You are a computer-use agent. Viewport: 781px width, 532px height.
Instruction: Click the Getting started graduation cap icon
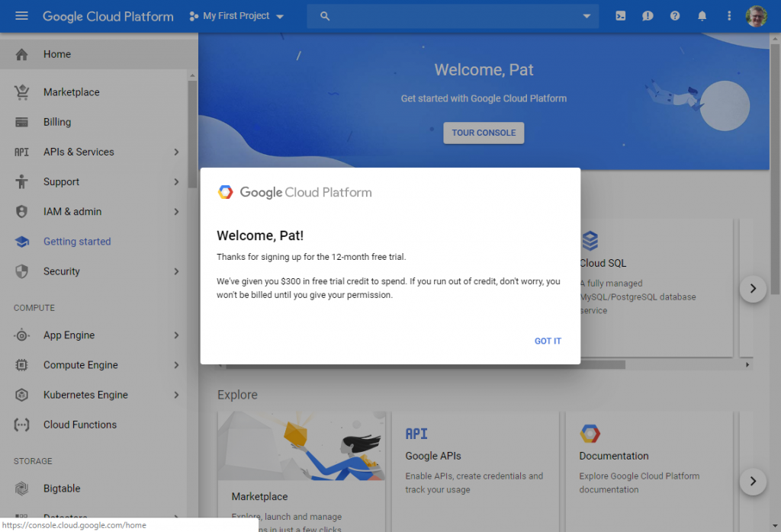click(21, 242)
